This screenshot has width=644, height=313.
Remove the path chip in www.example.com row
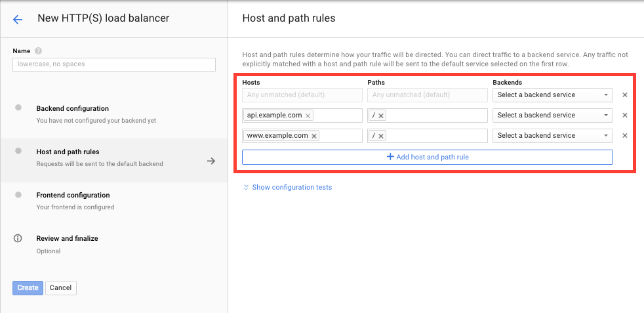381,136
